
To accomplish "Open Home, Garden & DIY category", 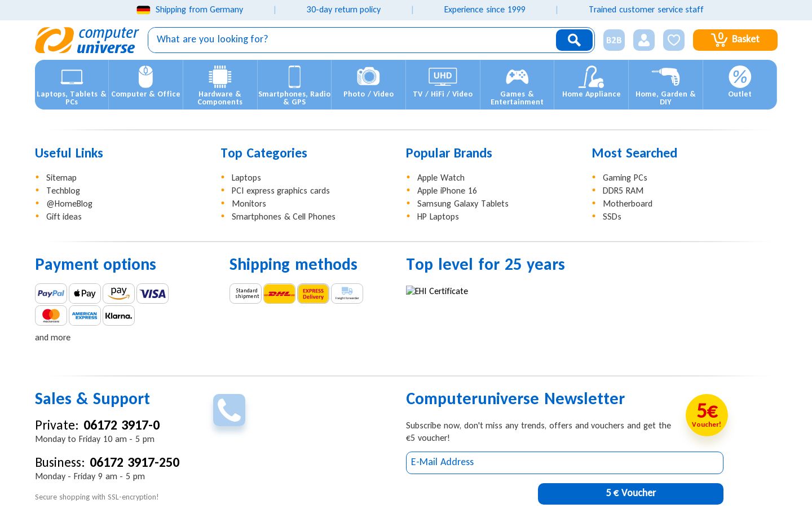I will click(665, 85).
